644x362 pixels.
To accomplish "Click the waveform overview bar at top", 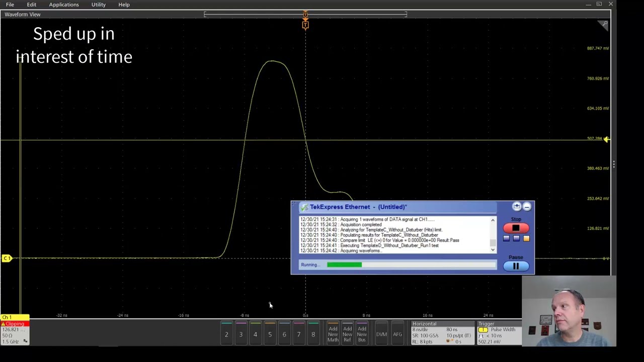I will pos(305,15).
